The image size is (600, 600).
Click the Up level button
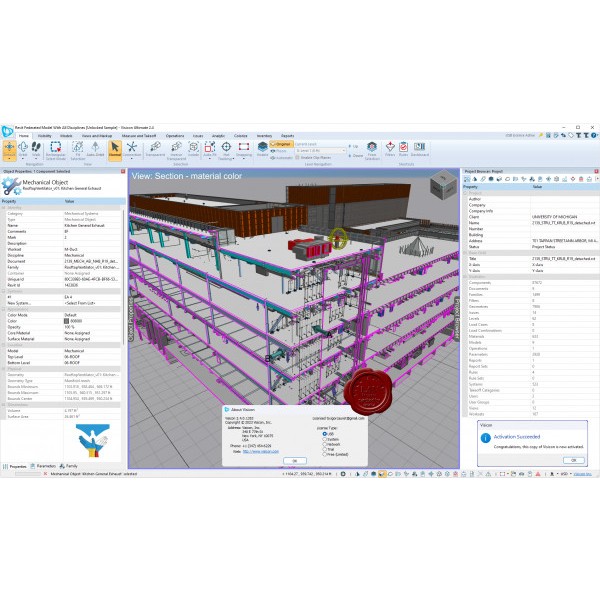pos(353,147)
